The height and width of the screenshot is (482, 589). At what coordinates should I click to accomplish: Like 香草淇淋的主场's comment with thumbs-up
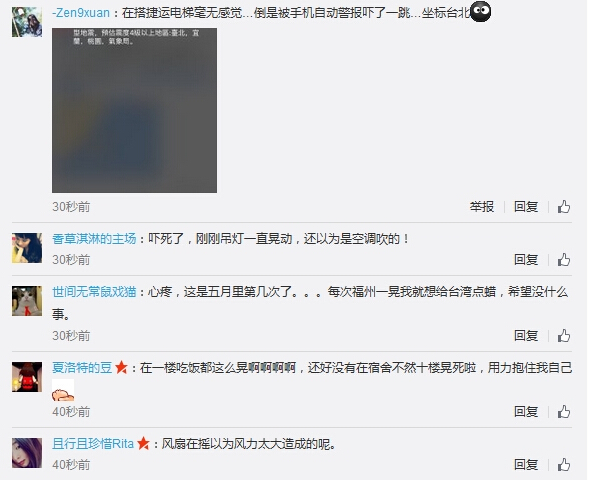click(x=564, y=260)
